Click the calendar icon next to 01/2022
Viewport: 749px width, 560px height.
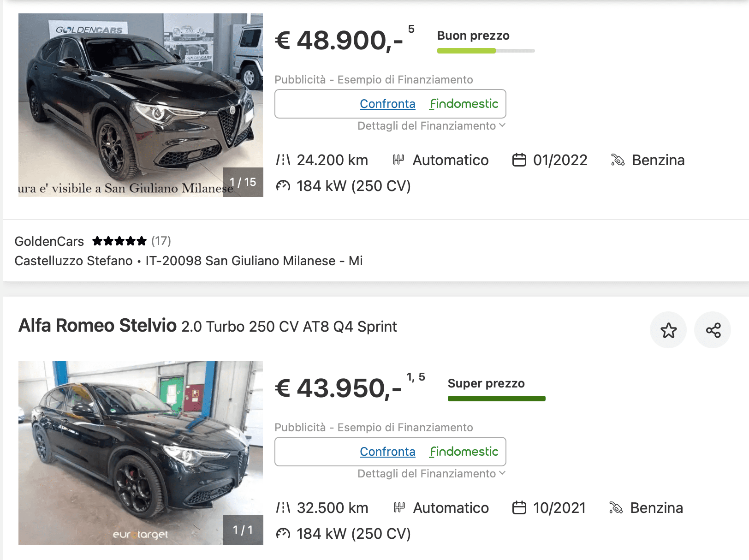click(x=519, y=160)
